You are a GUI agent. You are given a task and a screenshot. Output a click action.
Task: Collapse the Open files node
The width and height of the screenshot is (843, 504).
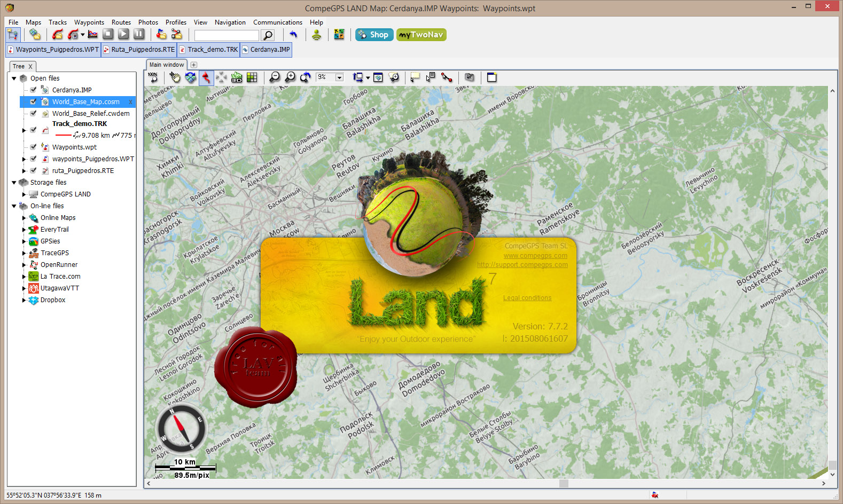tap(14, 78)
